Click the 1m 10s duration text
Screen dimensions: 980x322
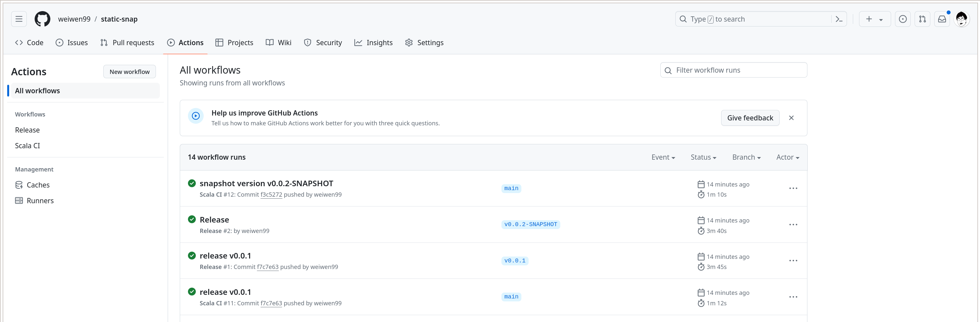[717, 195]
